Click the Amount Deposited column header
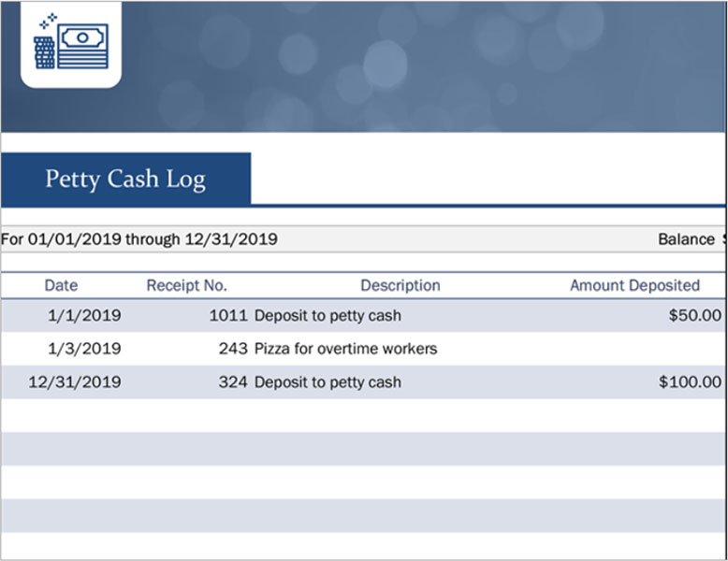The height and width of the screenshot is (561, 728). pos(634,285)
